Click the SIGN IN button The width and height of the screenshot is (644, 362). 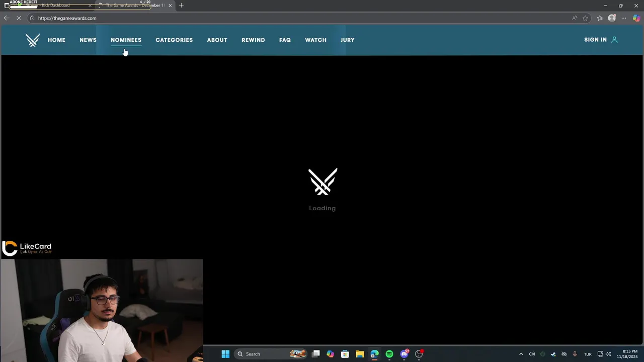point(595,40)
